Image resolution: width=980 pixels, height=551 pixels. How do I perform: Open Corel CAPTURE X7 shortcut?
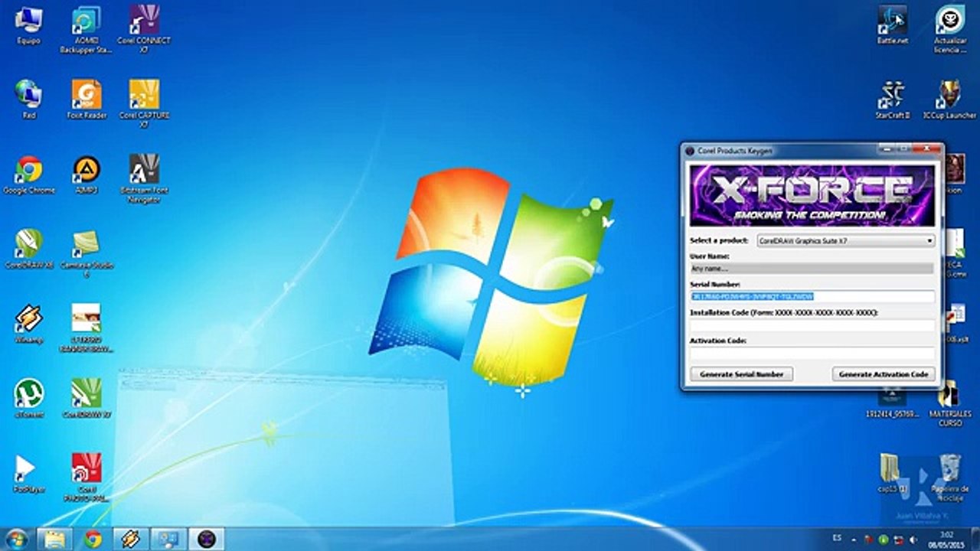[144, 103]
